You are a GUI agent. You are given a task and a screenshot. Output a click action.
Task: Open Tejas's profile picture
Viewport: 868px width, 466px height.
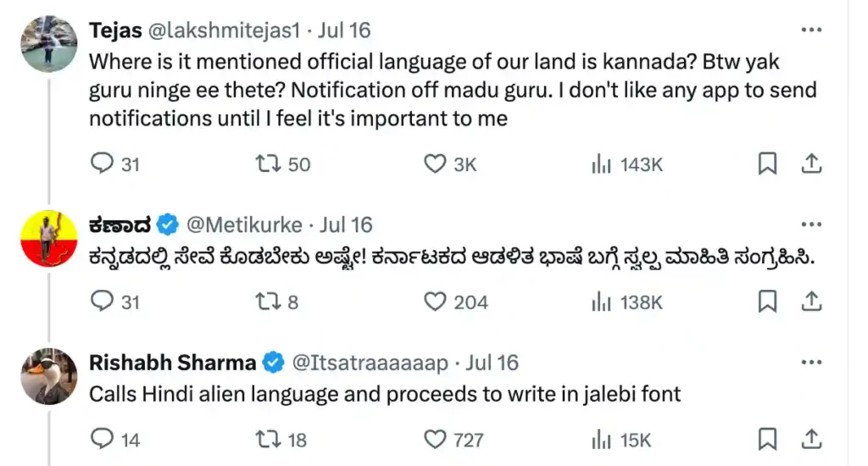(49, 44)
